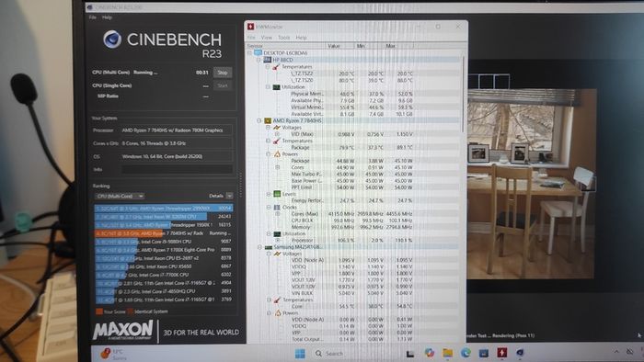Open File Explorer from the taskbar

point(448,353)
